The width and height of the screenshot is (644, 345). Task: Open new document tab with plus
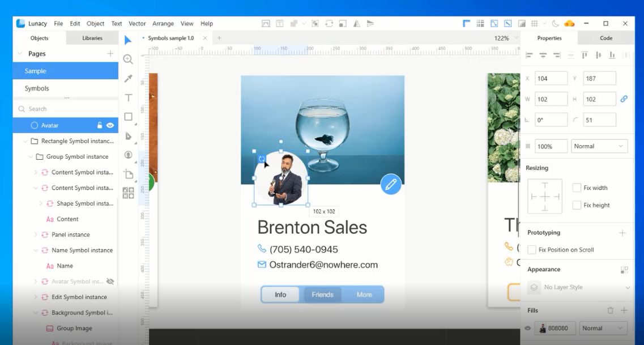click(219, 38)
